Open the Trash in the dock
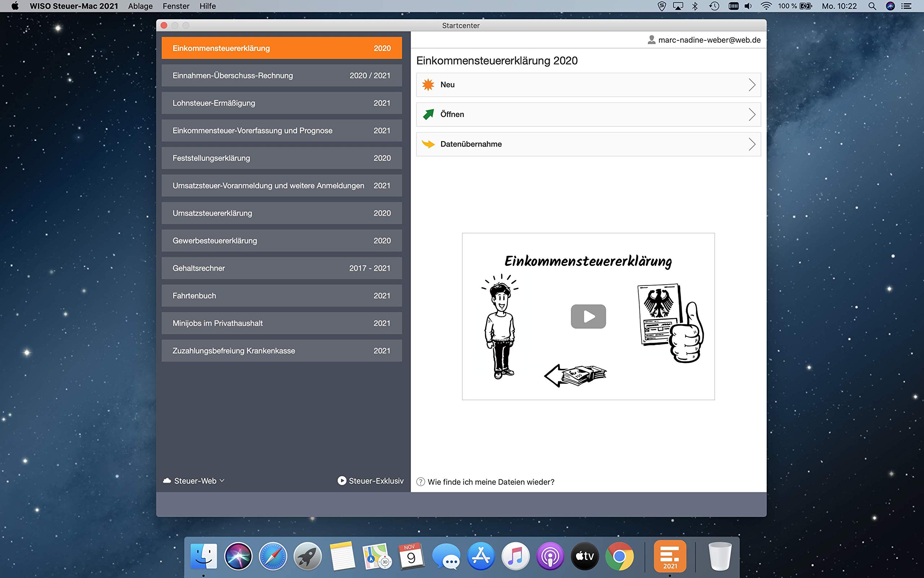924x578 pixels. pos(720,556)
